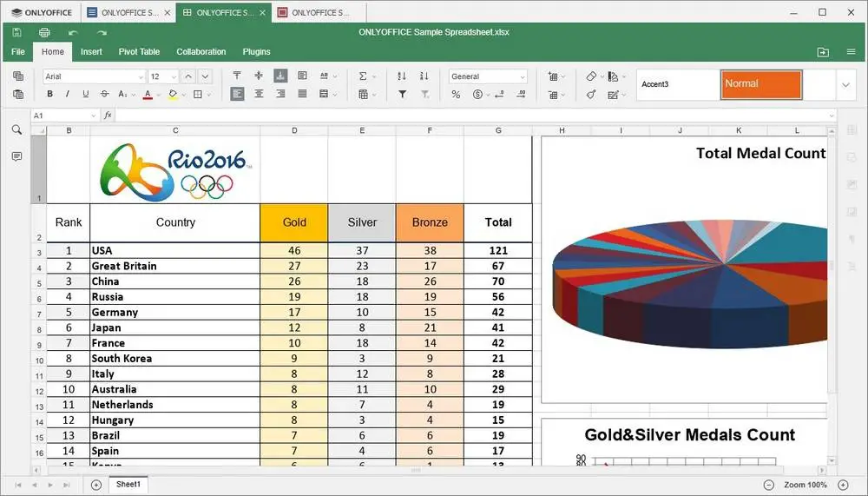Click the A1 cell name box
This screenshot has height=496, width=868.
point(63,116)
